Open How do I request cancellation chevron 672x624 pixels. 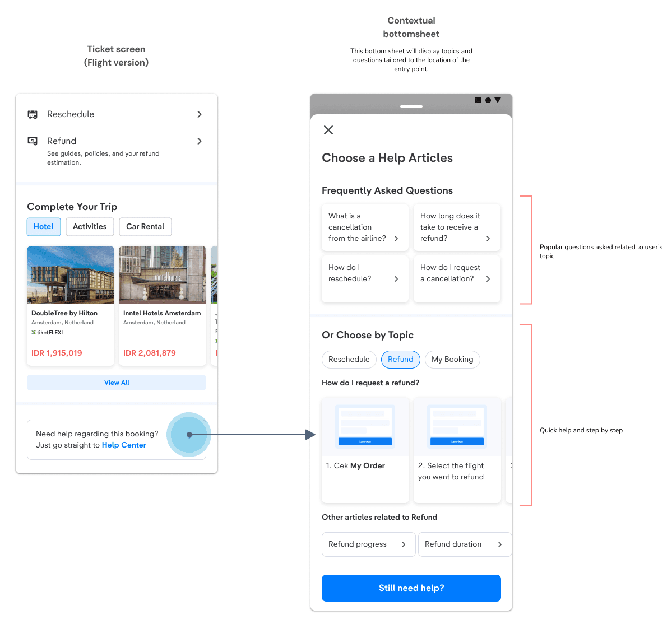coord(488,279)
